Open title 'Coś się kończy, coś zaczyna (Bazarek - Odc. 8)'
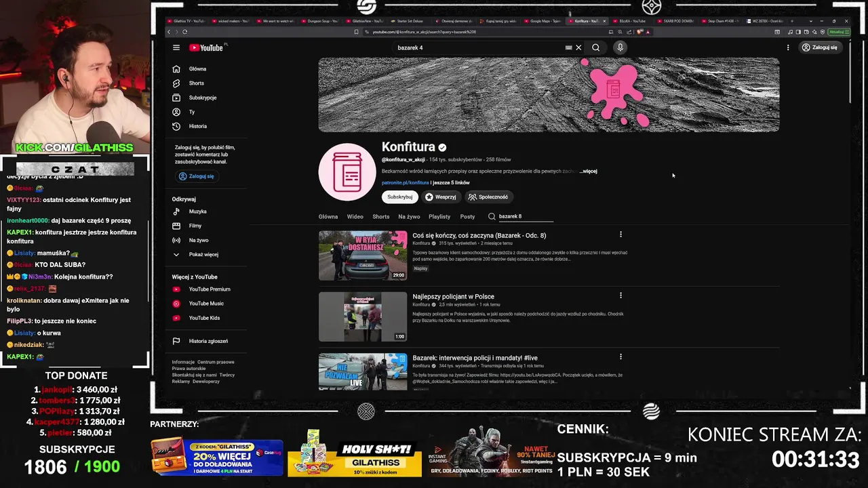The image size is (868, 488). 479,235
